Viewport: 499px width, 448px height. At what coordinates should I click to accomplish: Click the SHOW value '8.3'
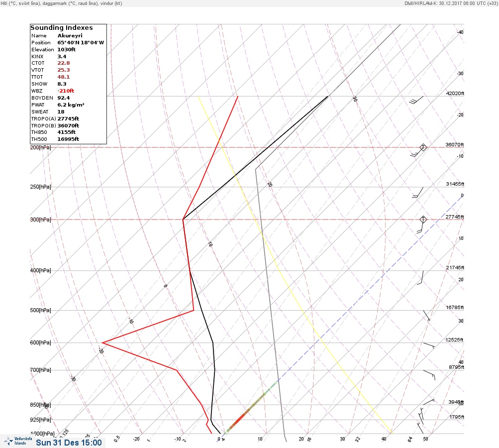click(x=62, y=84)
